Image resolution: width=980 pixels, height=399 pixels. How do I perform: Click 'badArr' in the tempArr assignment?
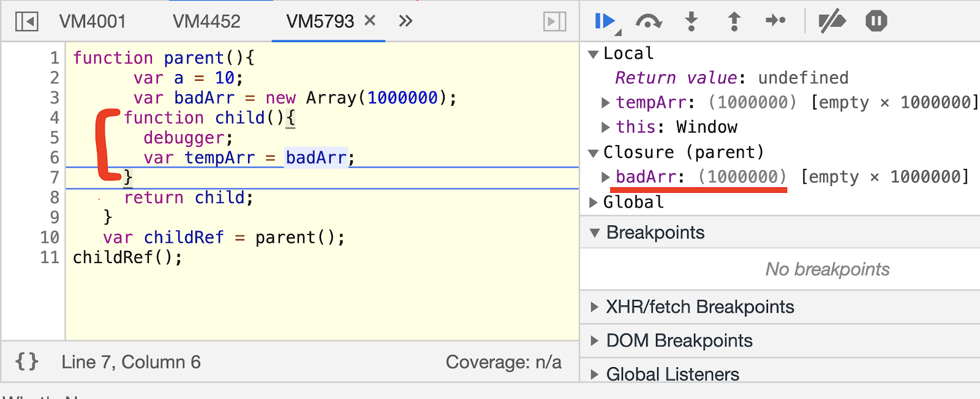(x=316, y=158)
